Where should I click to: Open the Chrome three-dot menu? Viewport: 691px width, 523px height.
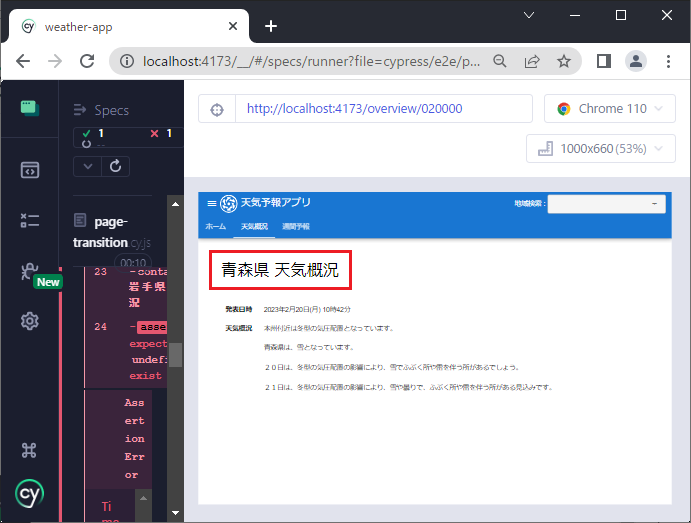tap(669, 61)
